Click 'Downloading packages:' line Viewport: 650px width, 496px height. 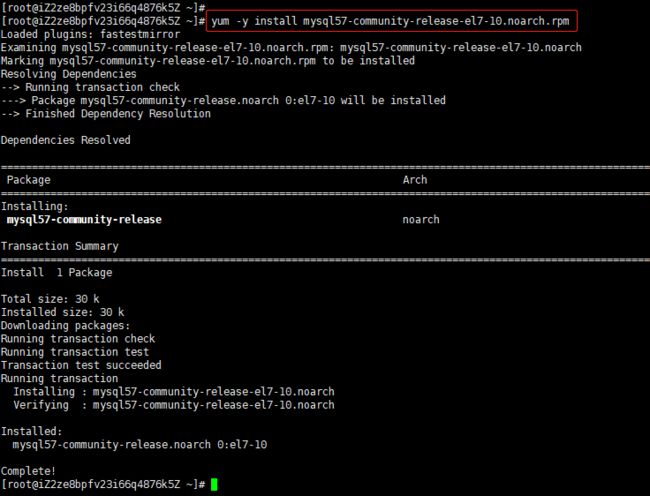click(x=65, y=326)
